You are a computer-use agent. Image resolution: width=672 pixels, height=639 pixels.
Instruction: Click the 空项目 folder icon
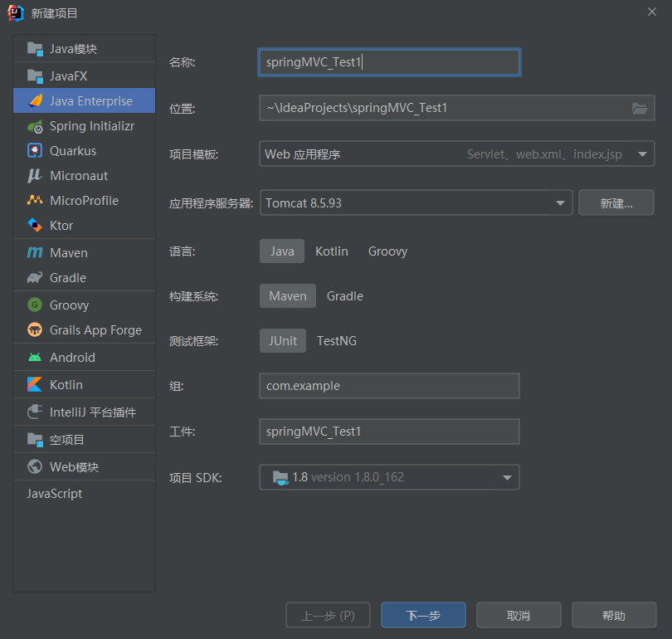point(35,440)
